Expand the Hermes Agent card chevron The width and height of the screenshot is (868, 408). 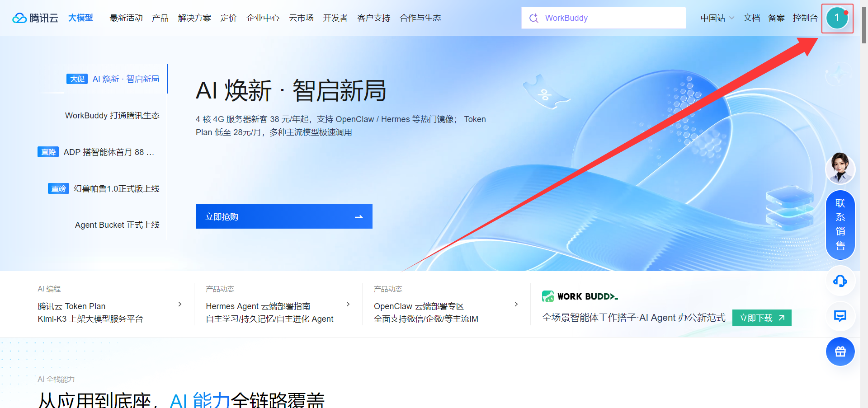(x=348, y=305)
